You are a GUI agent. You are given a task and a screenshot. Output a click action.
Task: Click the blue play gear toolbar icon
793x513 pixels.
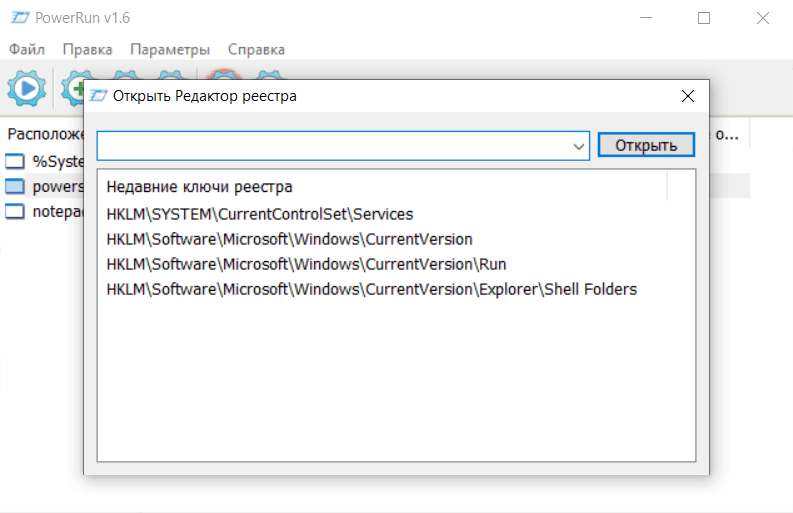coord(27,89)
